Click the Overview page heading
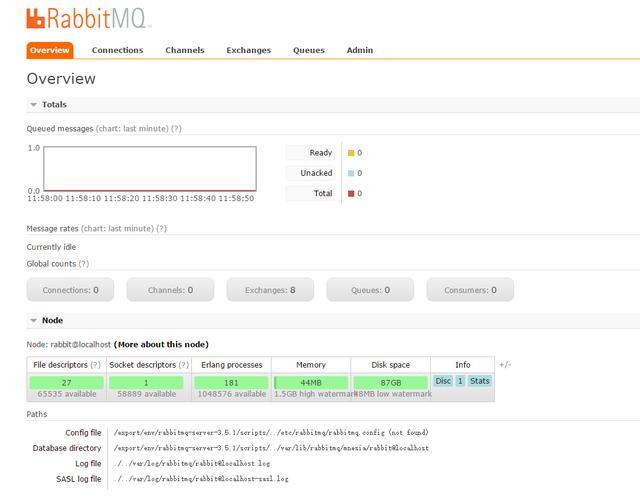This screenshot has width=640, height=499. point(61,79)
